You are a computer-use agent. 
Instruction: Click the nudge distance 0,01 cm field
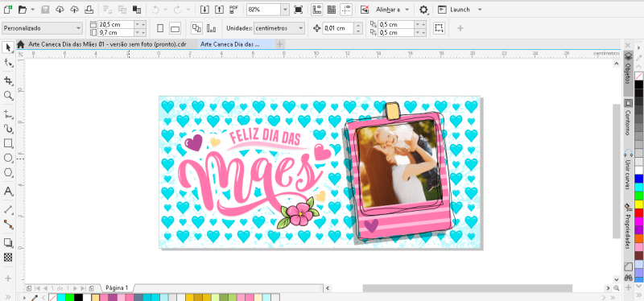338,28
